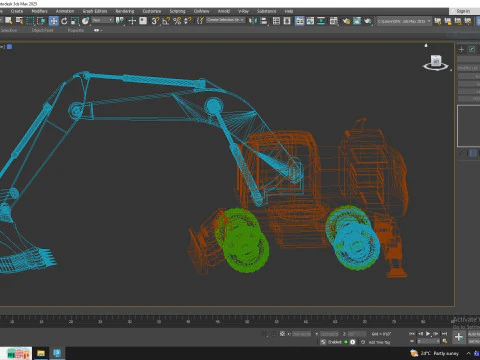Open Graph Editors menu
The image size is (480, 360).
click(x=95, y=11)
